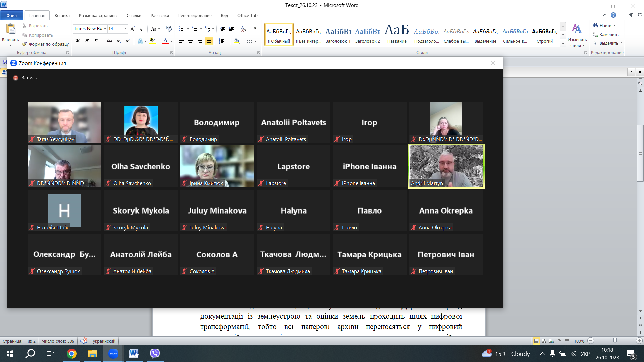Click the language indicator украинский in status bar
This screenshot has width=644, height=362.
104,341
